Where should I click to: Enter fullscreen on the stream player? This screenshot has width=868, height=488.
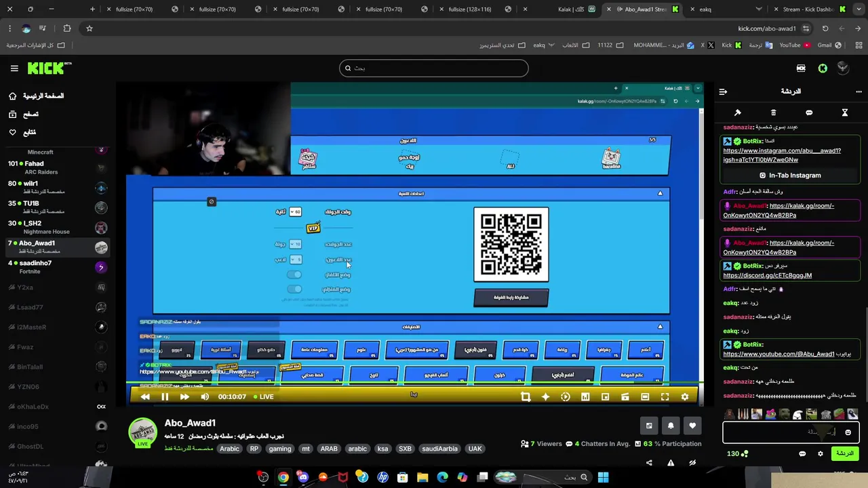coord(665,396)
